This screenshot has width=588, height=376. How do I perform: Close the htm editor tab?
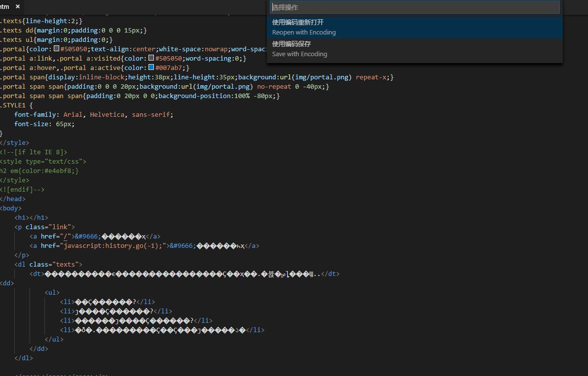(x=18, y=7)
